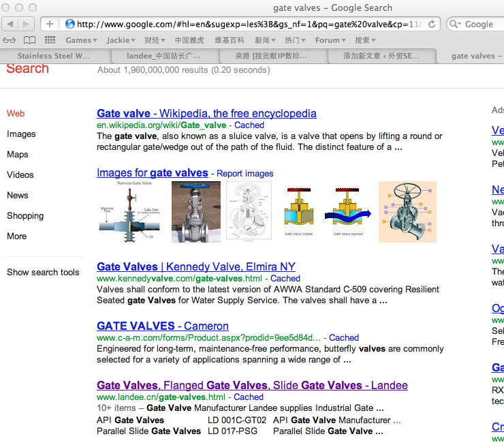
Task: Open Reading List glasses icon
Action: 9,40
